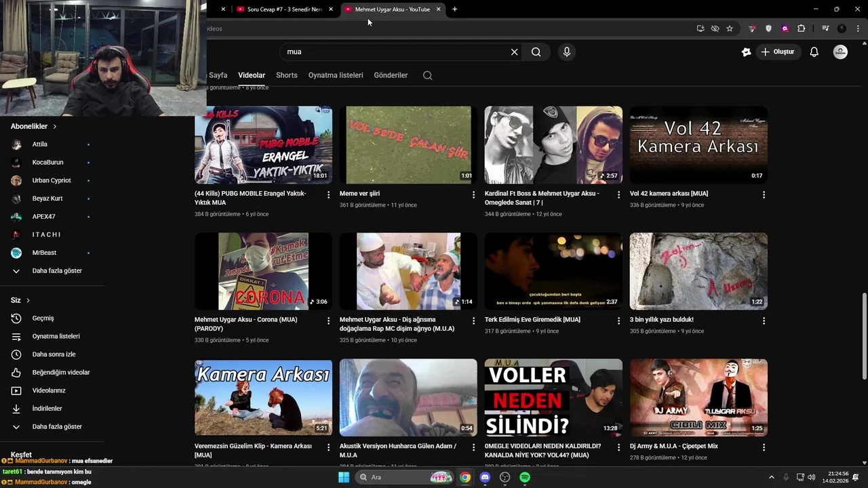Open options for Corona PARODY video
The height and width of the screenshot is (488, 868).
click(329, 321)
